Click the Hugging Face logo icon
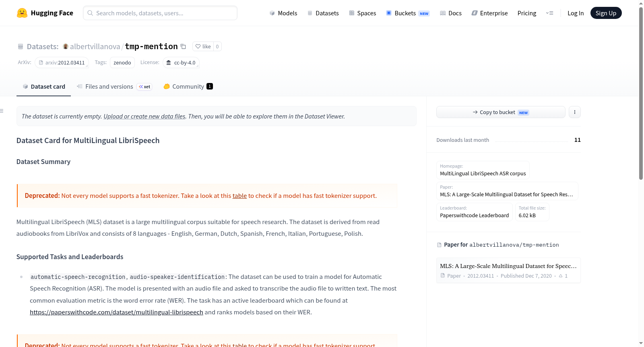This screenshot has width=644, height=347. (x=22, y=13)
